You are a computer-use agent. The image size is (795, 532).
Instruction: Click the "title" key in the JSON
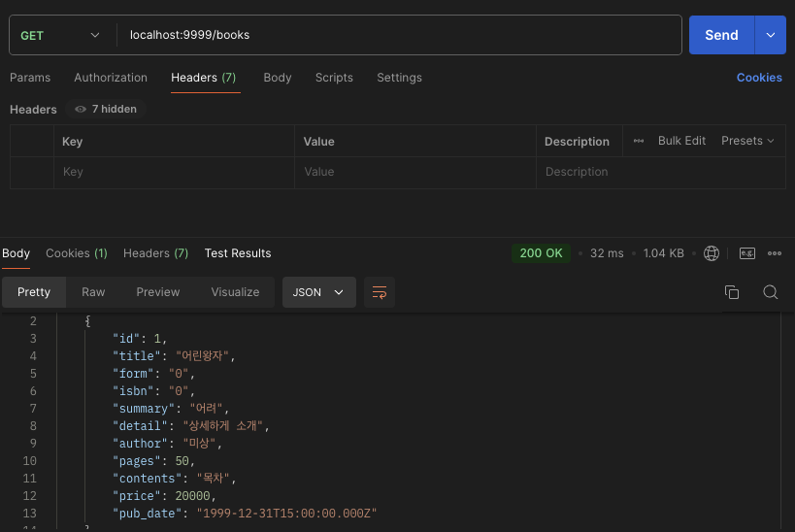point(137,356)
